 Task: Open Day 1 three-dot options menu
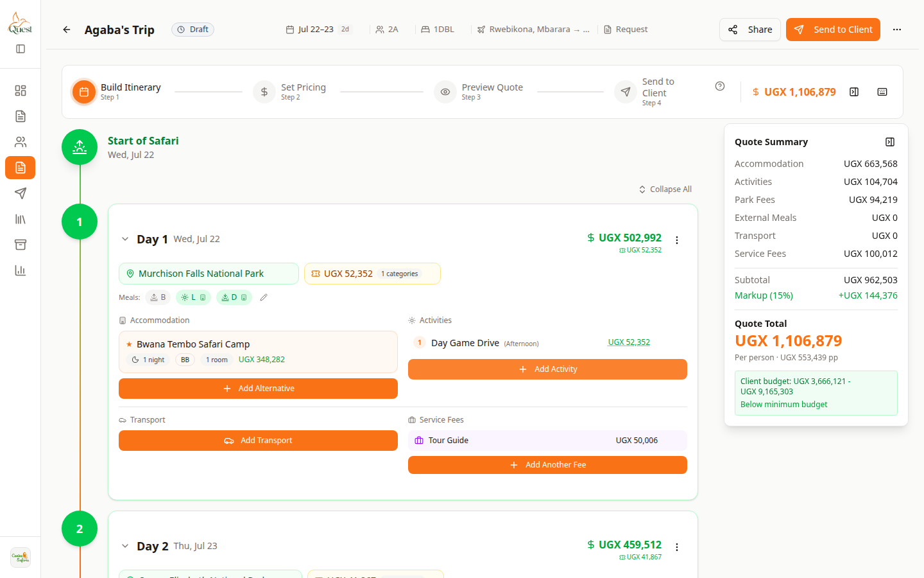[x=677, y=240]
